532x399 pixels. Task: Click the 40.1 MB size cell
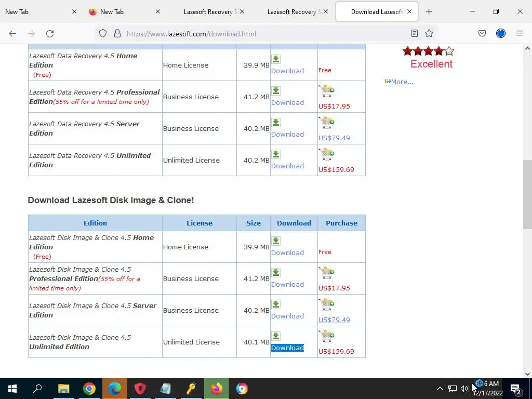[254, 342]
